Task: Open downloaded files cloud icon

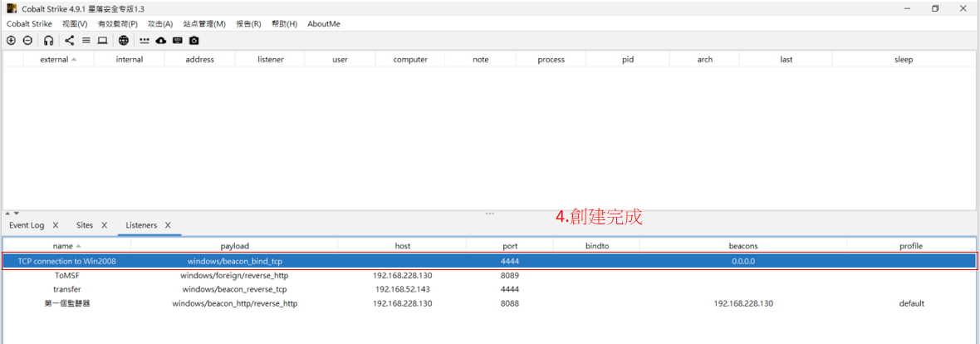Action: coord(161,41)
